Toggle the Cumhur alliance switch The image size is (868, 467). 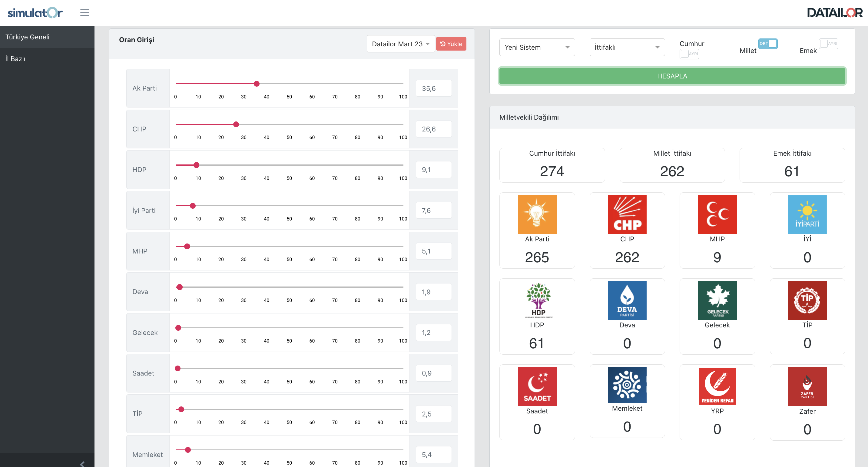689,54
